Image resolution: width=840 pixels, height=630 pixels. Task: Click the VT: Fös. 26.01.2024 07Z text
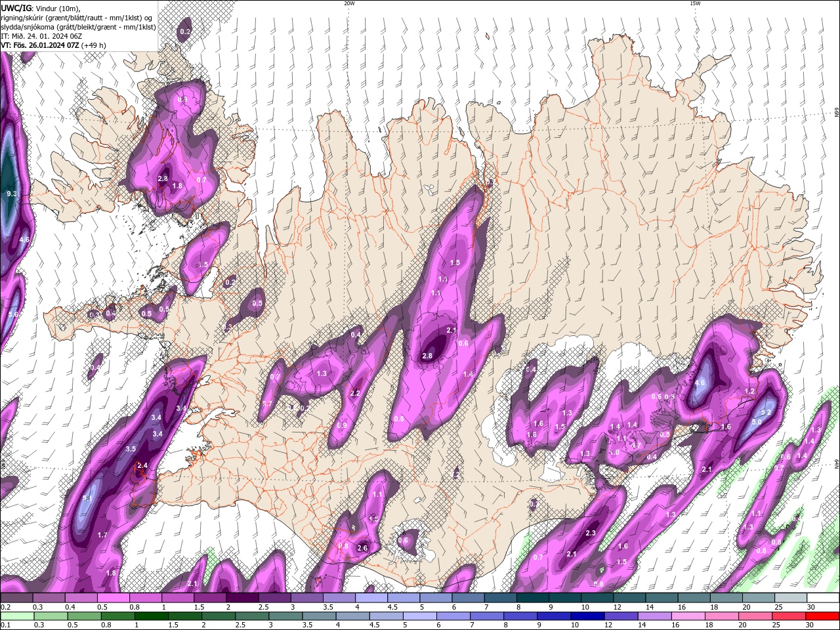[41, 45]
